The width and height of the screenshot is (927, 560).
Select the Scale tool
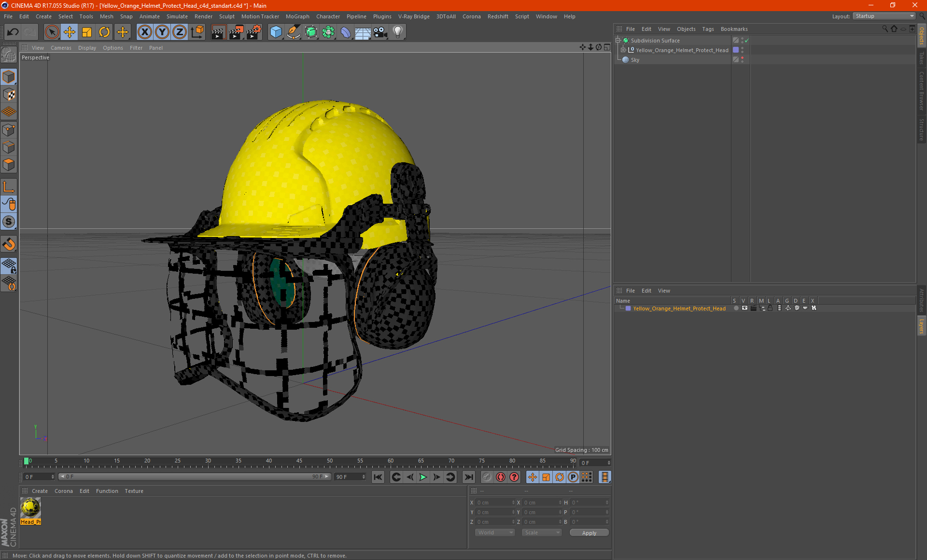pos(87,32)
